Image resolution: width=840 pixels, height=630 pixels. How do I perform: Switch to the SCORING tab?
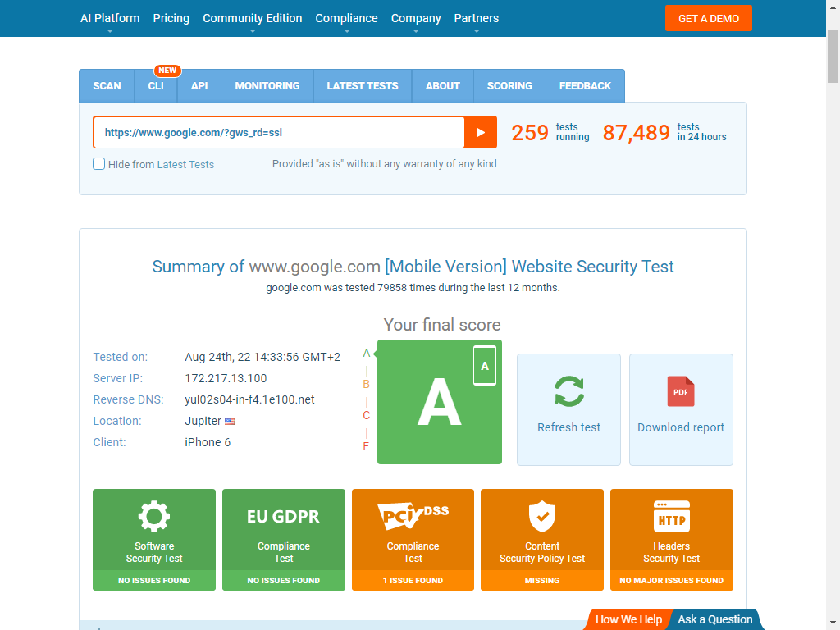click(x=509, y=85)
